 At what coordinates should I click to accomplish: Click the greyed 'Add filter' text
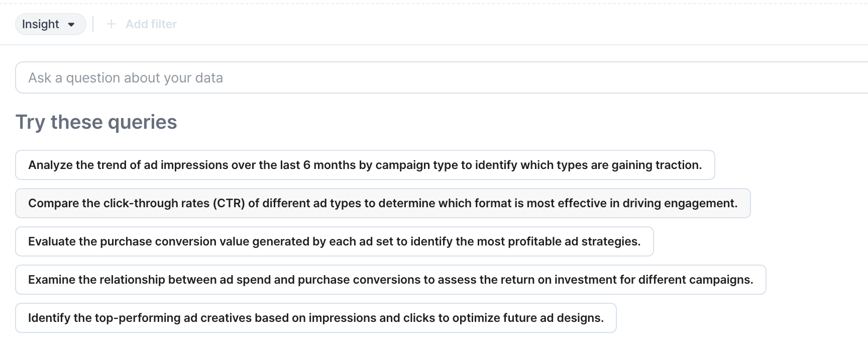[x=151, y=24]
